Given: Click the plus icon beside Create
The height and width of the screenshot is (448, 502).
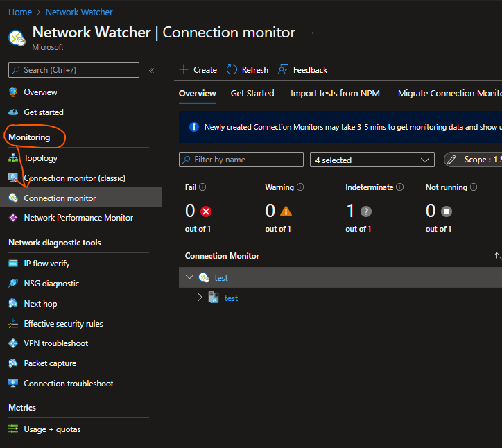Looking at the screenshot, I should 184,69.
